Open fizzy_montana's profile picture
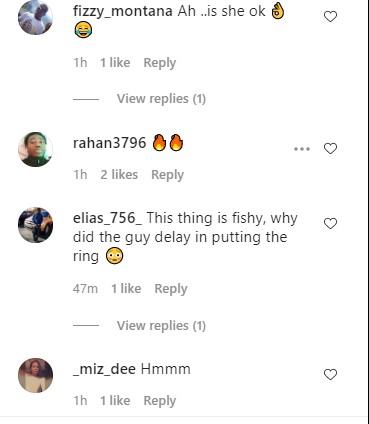 (35, 17)
